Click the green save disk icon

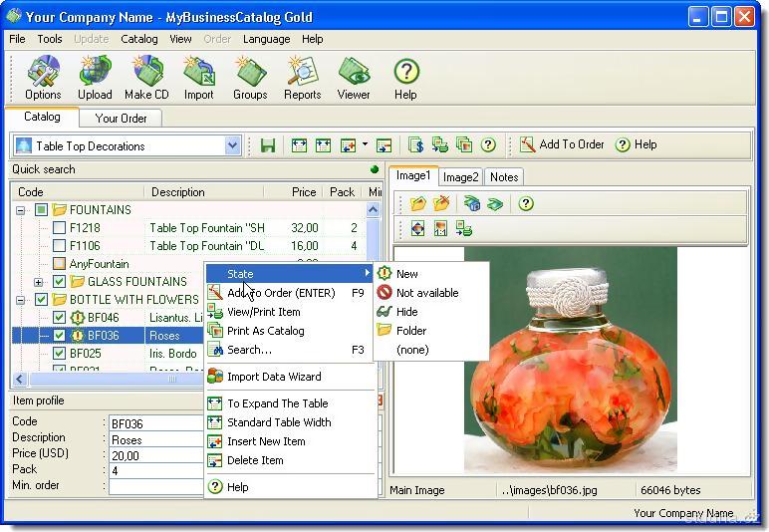[267, 145]
